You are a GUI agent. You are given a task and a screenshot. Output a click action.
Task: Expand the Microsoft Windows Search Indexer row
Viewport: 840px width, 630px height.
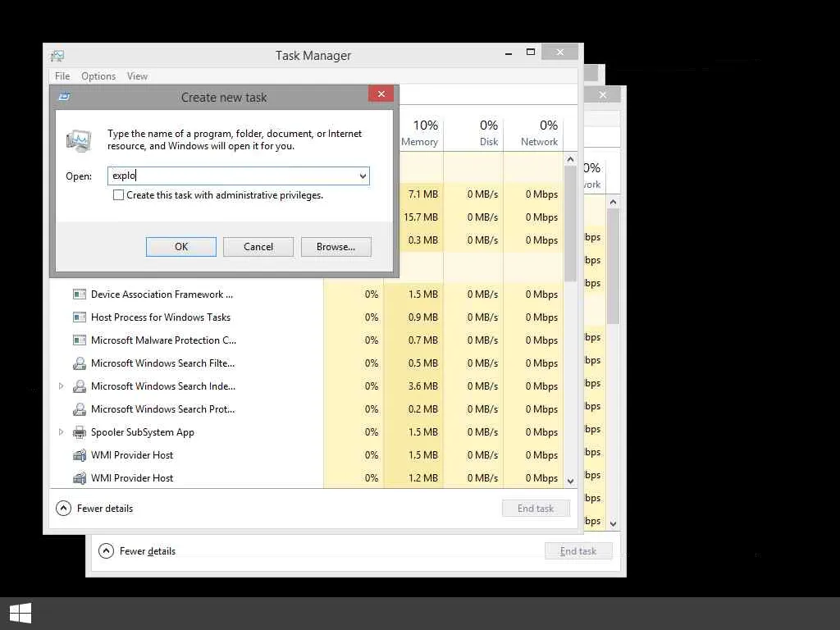coord(61,386)
